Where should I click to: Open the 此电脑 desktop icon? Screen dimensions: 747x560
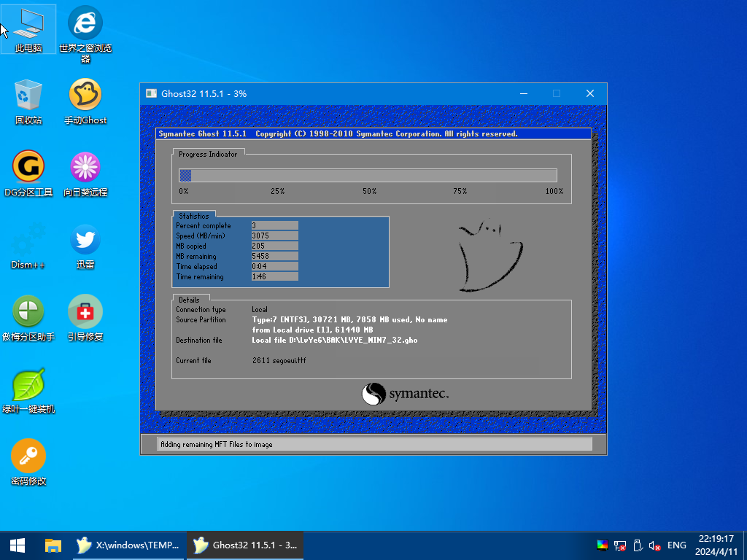tap(28, 28)
